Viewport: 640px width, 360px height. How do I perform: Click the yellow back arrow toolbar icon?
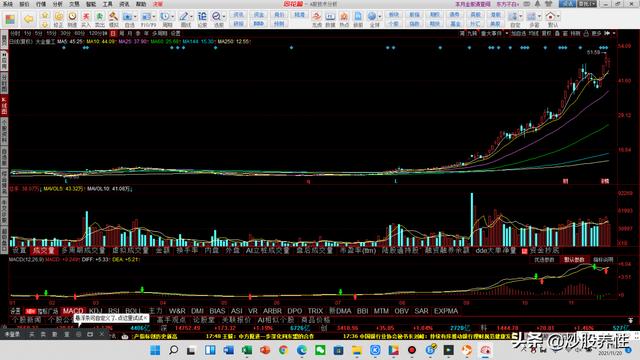click(x=28, y=19)
